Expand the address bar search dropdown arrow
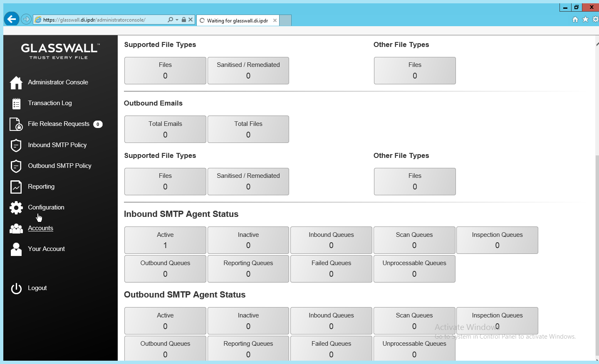The width and height of the screenshot is (599, 364). click(177, 20)
